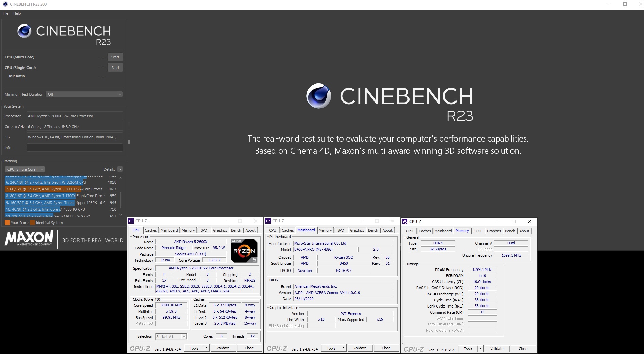Image resolution: width=644 pixels, height=354 pixels.
Task: Open Tools dropdown arrow in first CPU-Z window
Action: (206, 348)
